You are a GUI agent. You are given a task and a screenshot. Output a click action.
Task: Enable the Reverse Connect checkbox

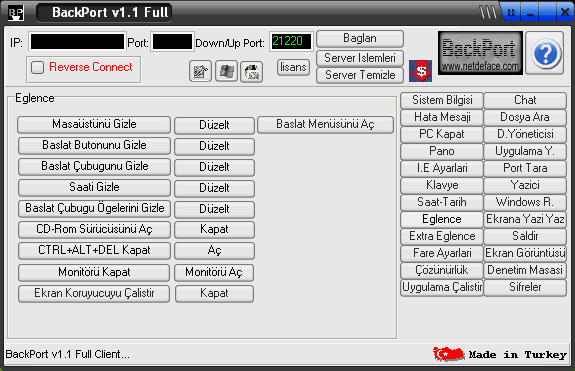point(37,67)
